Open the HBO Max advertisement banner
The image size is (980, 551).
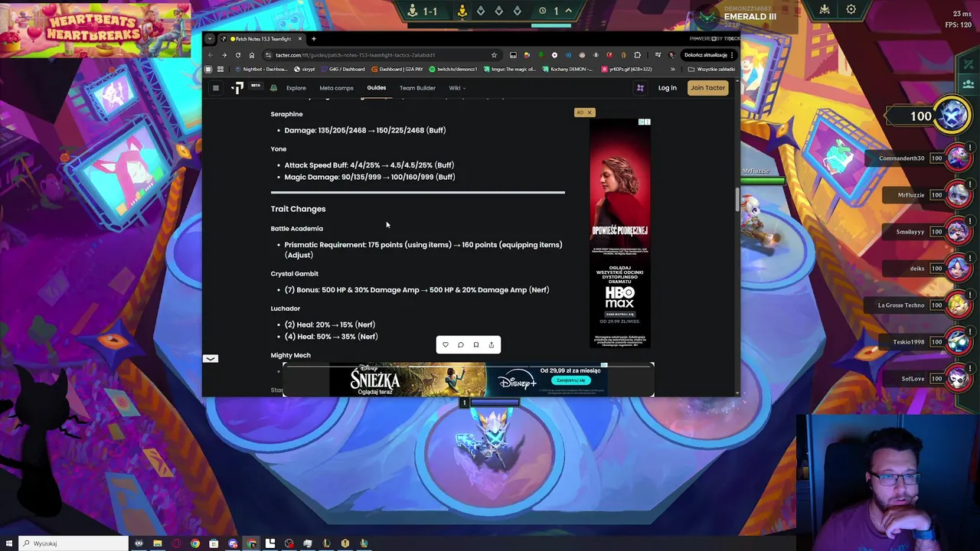pos(620,233)
